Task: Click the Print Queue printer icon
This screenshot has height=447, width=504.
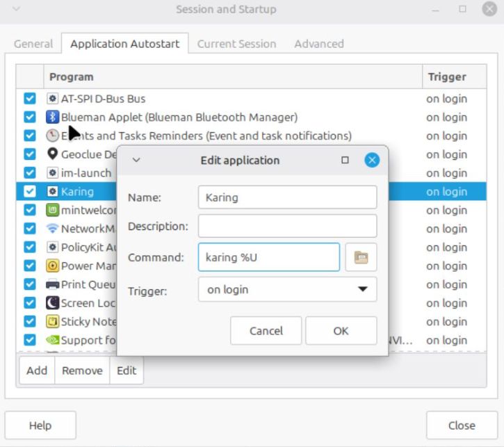Action: pos(52,284)
